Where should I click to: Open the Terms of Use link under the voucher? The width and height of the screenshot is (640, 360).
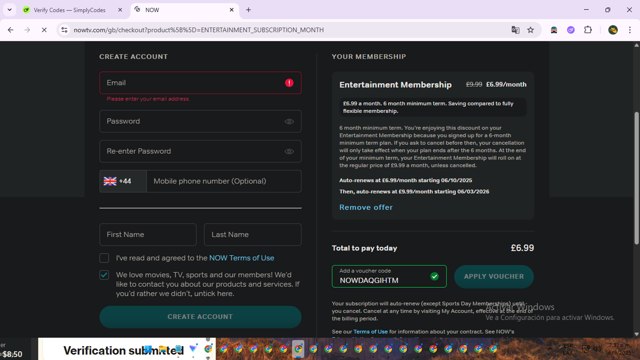[370, 332]
